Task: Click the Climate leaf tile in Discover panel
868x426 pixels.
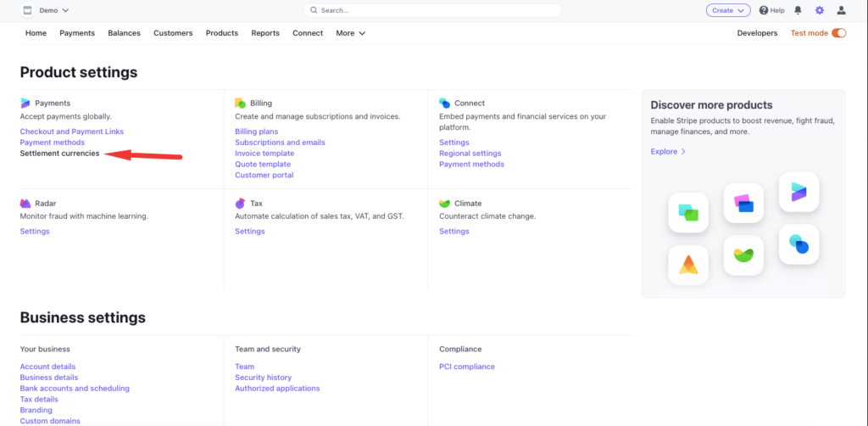Action: coord(743,255)
